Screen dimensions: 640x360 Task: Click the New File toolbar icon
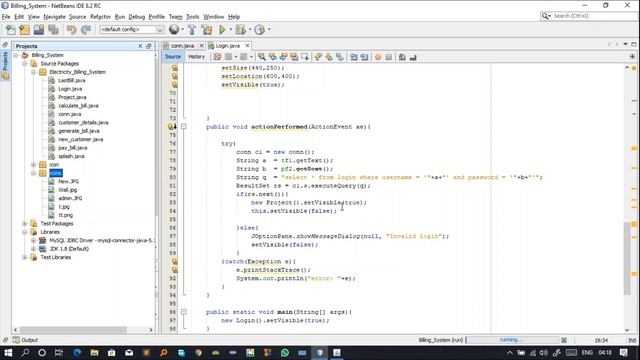click(x=11, y=30)
